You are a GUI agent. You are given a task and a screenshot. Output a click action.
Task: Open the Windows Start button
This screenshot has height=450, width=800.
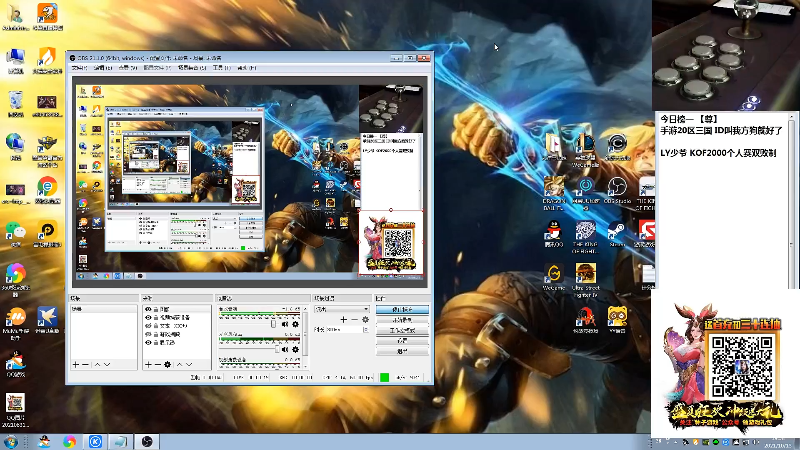(x=10, y=441)
